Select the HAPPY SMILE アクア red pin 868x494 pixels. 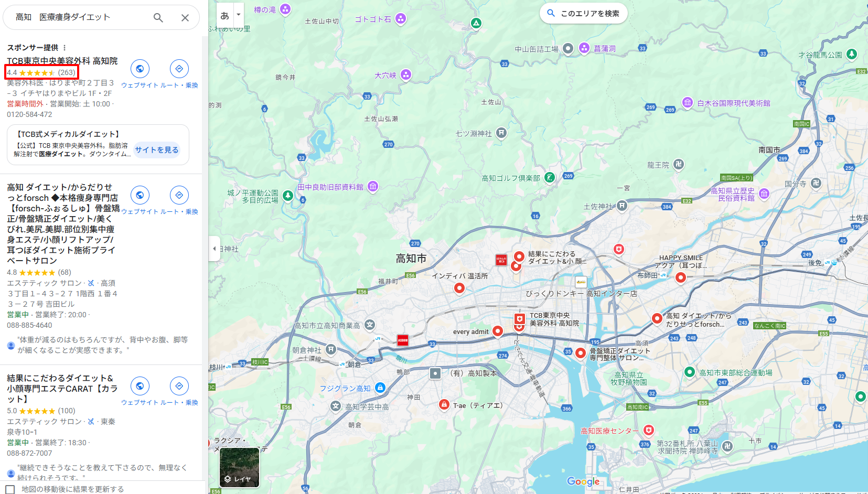click(681, 277)
